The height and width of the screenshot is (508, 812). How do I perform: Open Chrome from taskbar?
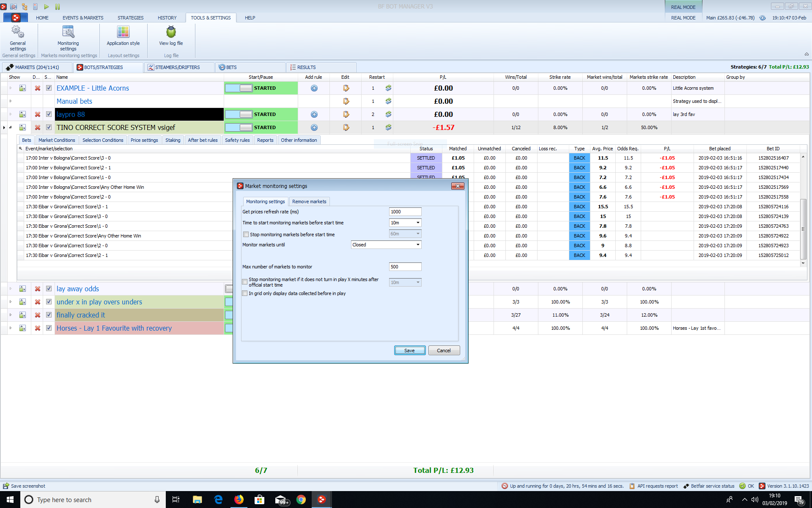(301, 500)
